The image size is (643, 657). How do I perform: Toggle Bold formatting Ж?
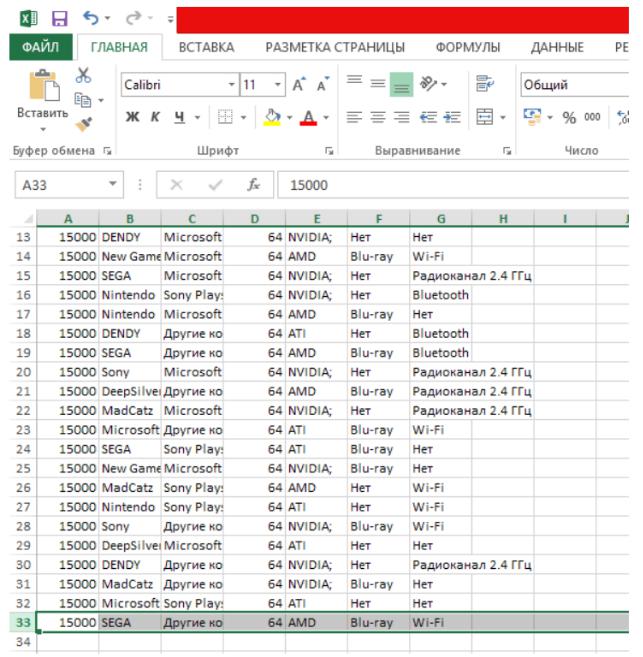coord(132,117)
